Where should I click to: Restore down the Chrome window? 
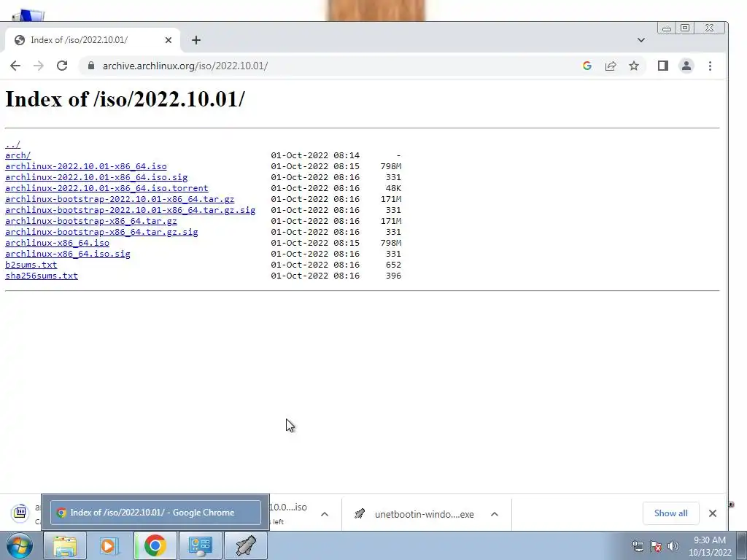click(684, 28)
